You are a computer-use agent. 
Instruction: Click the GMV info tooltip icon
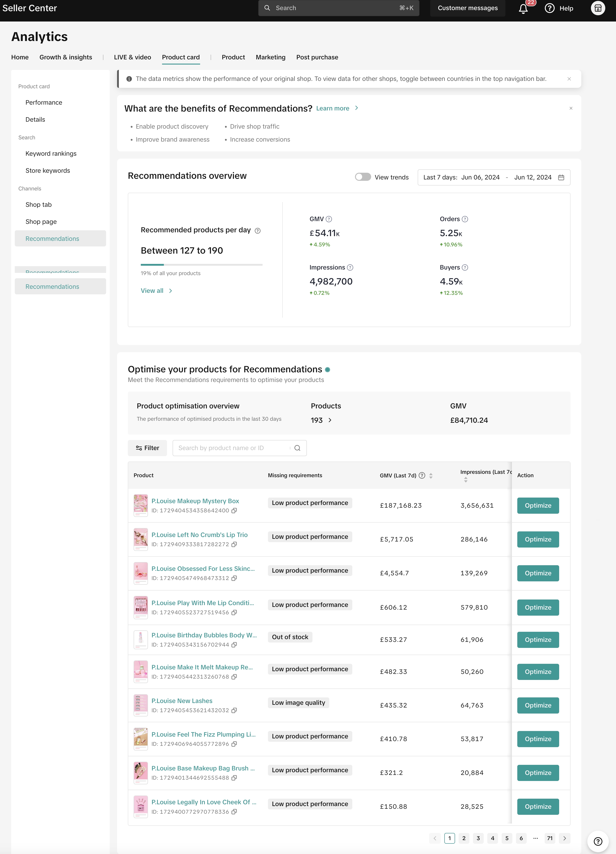(329, 219)
